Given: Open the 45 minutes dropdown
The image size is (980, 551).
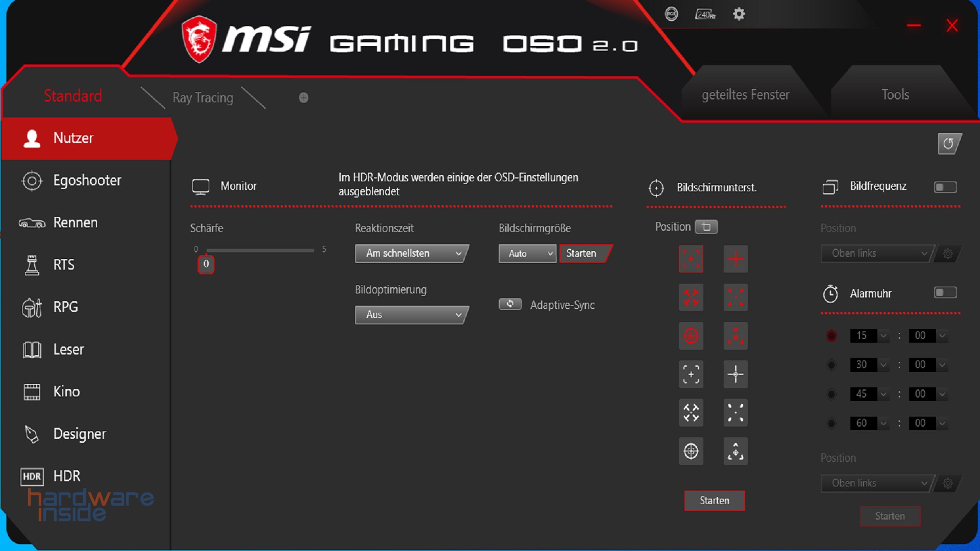Looking at the screenshot, I should (870, 394).
